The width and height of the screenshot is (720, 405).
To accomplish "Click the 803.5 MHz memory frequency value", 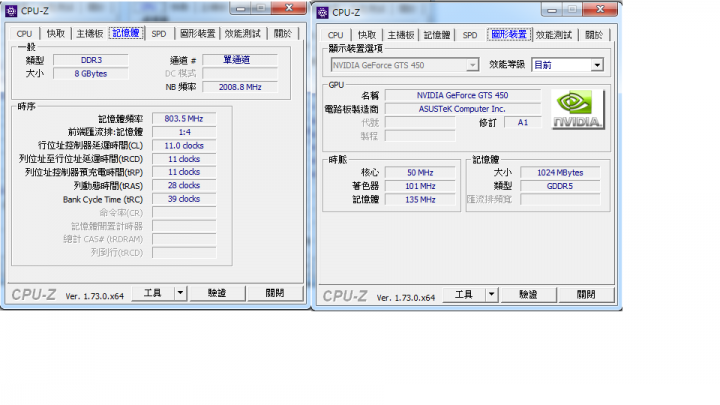I will pyautogui.click(x=184, y=118).
